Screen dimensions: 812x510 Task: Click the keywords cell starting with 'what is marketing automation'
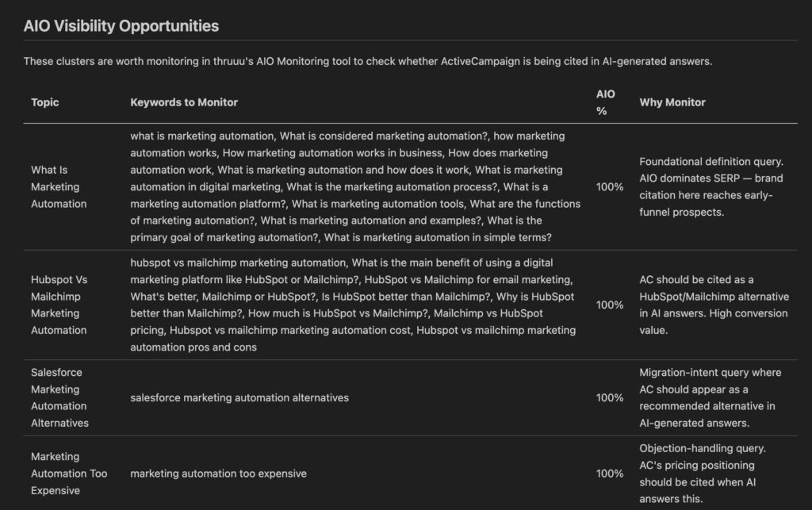pos(355,186)
